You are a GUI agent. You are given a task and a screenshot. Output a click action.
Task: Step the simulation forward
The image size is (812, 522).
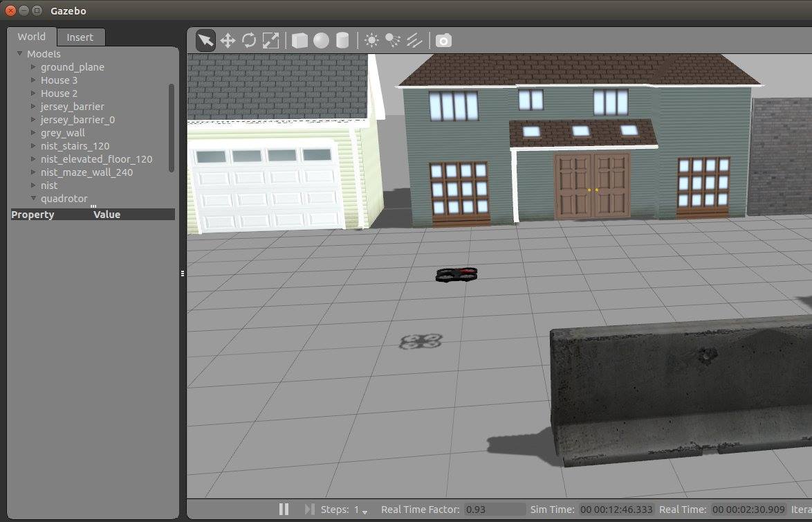tap(309, 510)
